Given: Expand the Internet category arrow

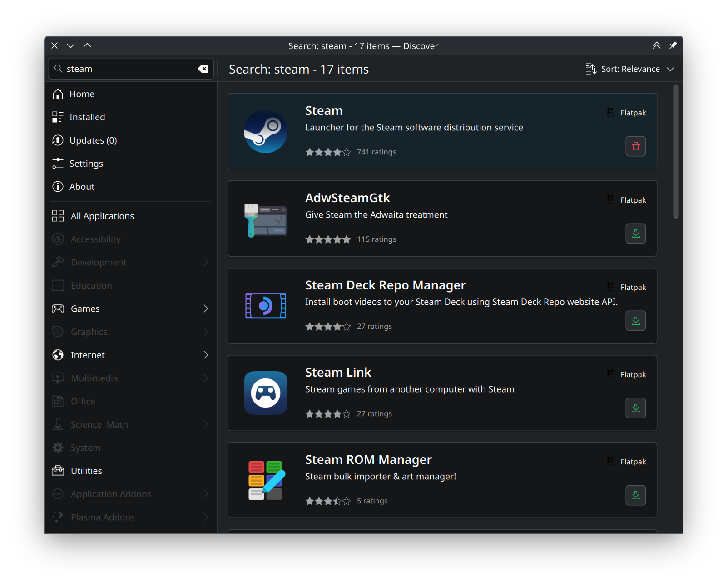Looking at the screenshot, I should pyautogui.click(x=206, y=355).
